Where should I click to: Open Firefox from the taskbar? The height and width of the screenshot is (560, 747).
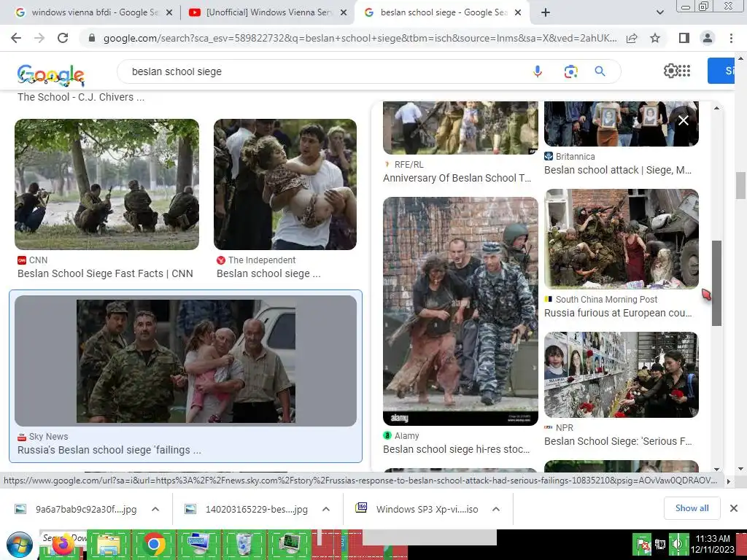tap(63, 545)
